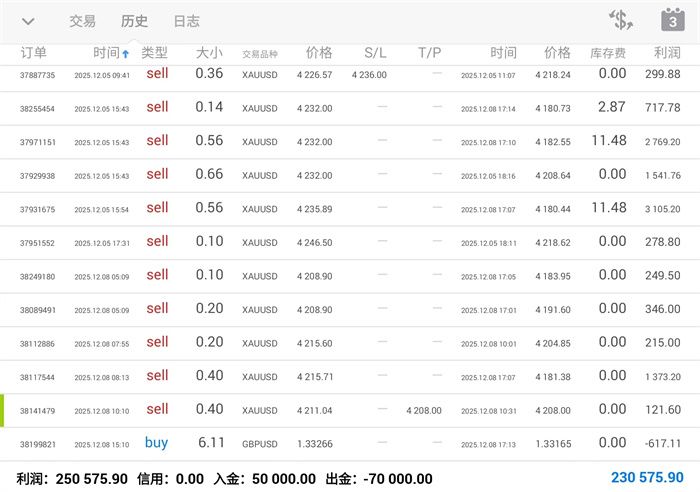Click the GBPUSD symbol cell
Image resolution: width=700 pixels, height=492 pixels.
click(x=260, y=444)
